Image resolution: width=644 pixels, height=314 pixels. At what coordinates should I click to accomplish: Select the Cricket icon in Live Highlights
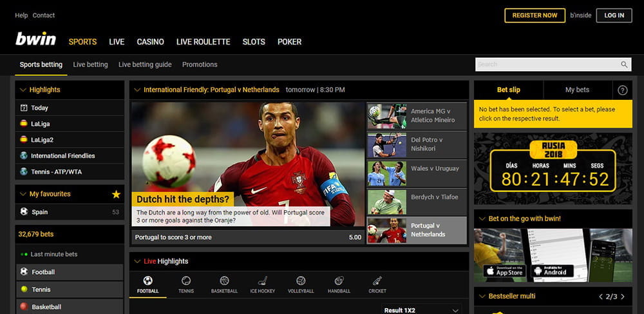click(x=377, y=280)
